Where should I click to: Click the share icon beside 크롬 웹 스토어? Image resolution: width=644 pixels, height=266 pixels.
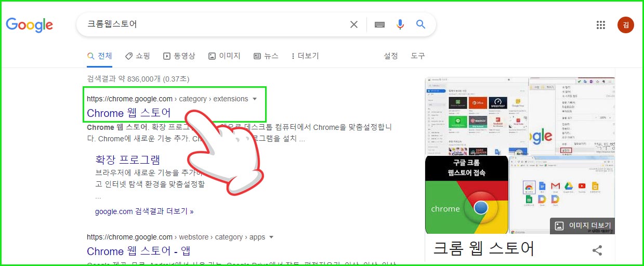click(x=597, y=250)
